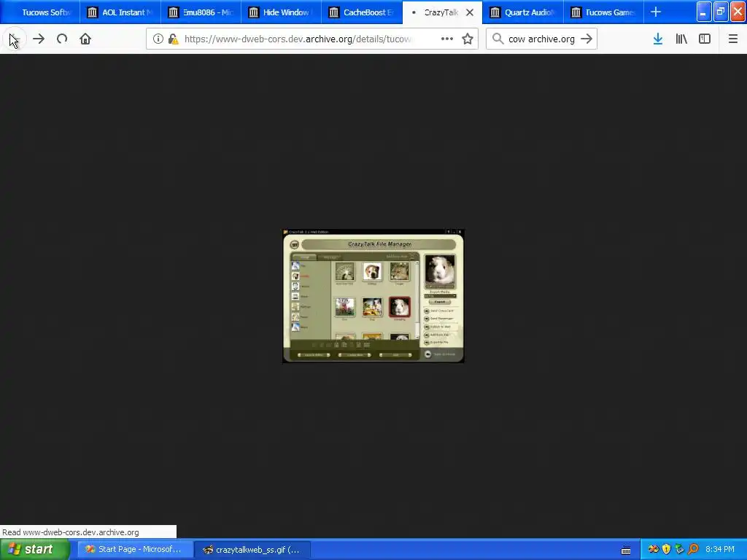The image size is (747, 560).
Task: Switch to the CacheBoost tab
Action: pyautogui.click(x=362, y=12)
